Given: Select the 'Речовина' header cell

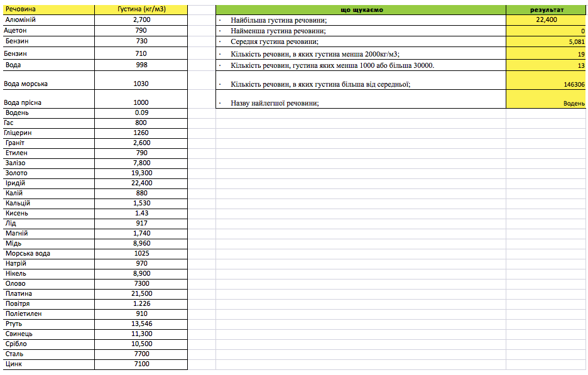Looking at the screenshot, I should (x=48, y=10).
